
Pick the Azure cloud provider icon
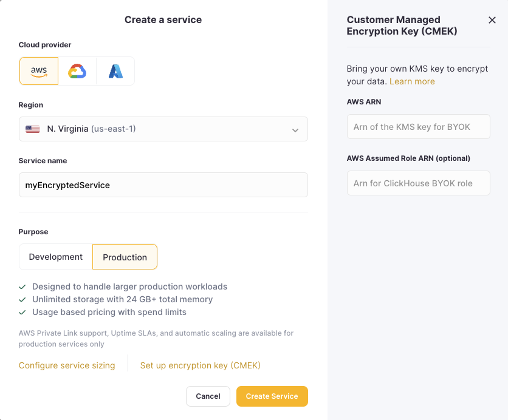[x=115, y=71]
